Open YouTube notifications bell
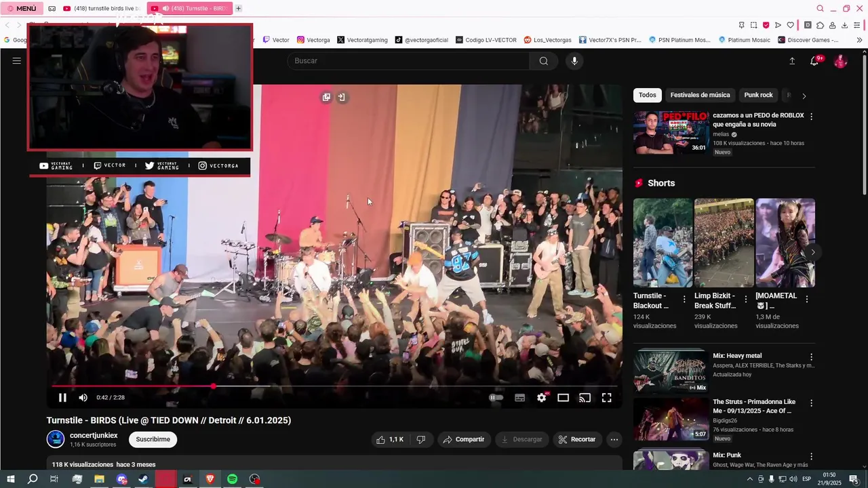The width and height of the screenshot is (868, 488). (x=814, y=61)
